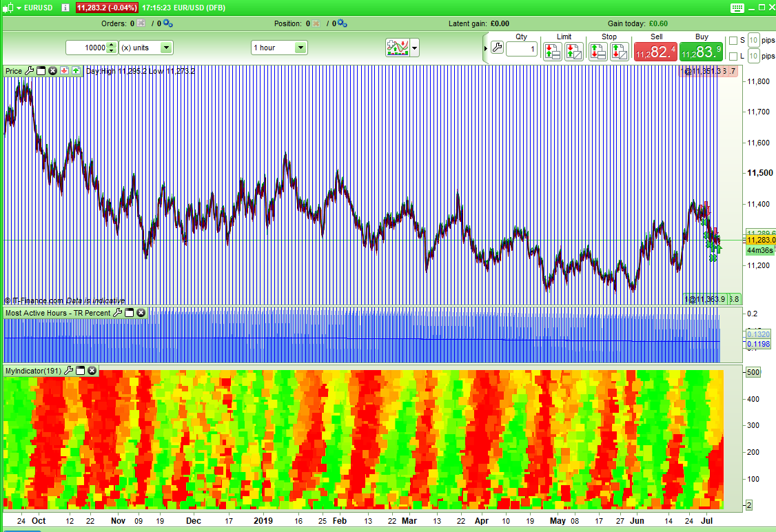This screenshot has height=532, width=776.
Task: Click the Orders settings gear icon
Action: click(x=167, y=23)
